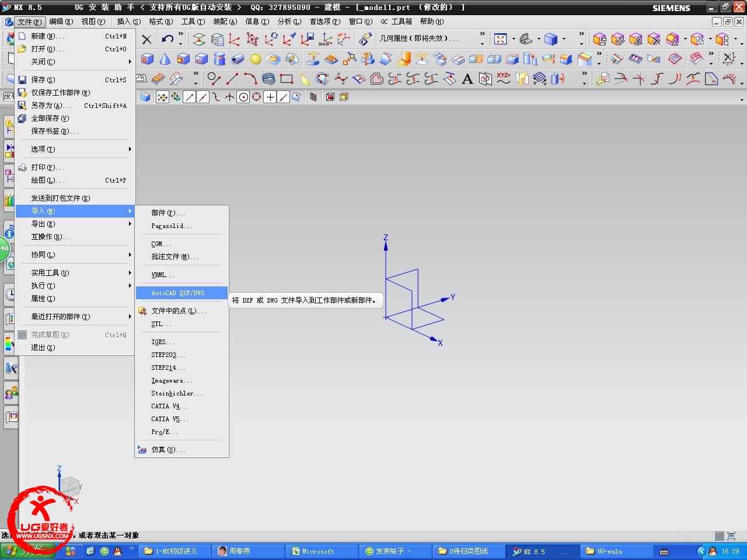The image size is (747, 560).
Task: Expand toolbar overflow chevron beside Undo
Action: (180, 34)
